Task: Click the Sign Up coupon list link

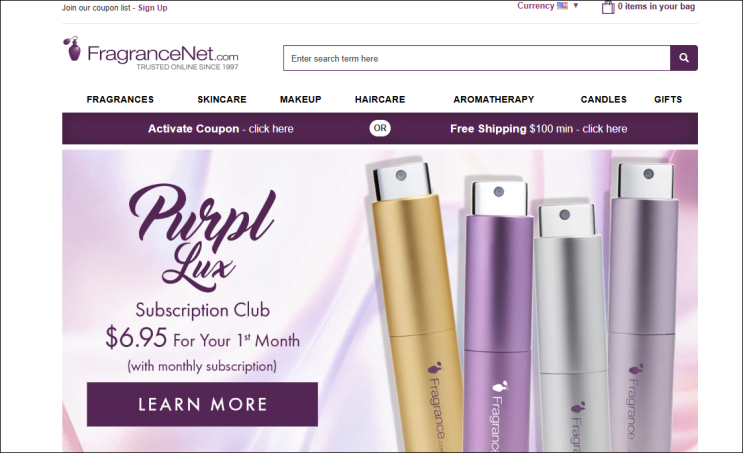Action: pyautogui.click(x=153, y=8)
